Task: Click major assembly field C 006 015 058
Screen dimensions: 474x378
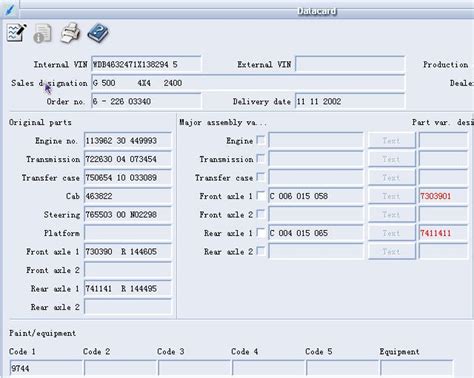Action: pos(316,196)
